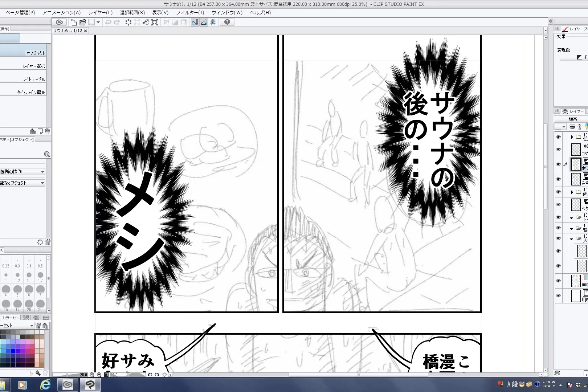This screenshot has width=588, height=392.
Task: Click the Open file folder icon
Action: 83,22
